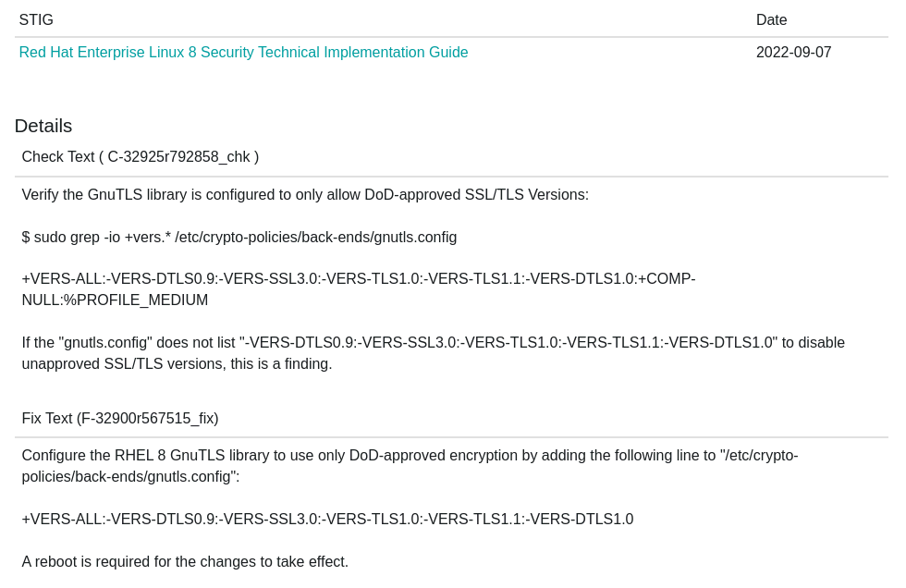Click the 'policies/back-ends/gnutls.config' line in Fix Text
906x588 pixels.
130,477
